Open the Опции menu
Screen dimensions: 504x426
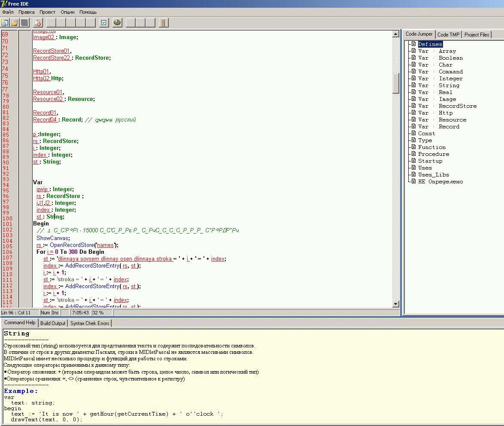click(x=67, y=12)
